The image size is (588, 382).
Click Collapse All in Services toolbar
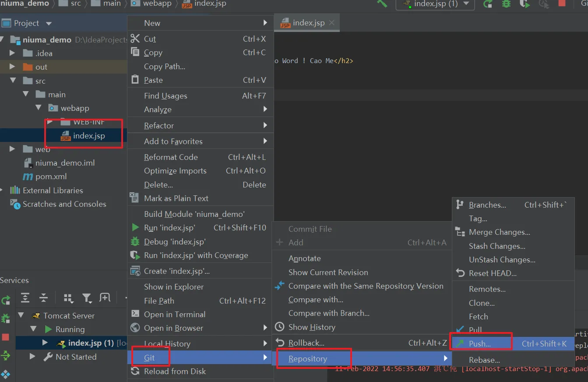pos(43,298)
